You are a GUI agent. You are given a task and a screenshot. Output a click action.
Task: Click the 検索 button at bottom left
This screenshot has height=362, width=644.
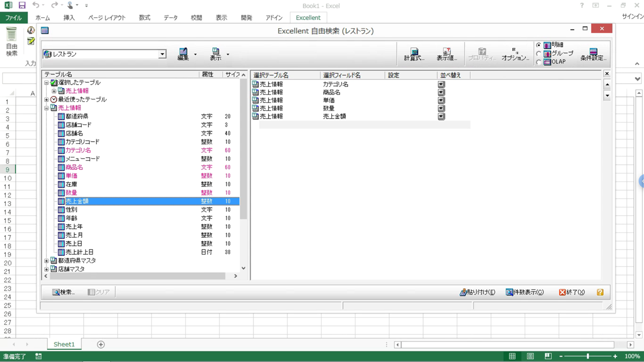pyautogui.click(x=63, y=292)
